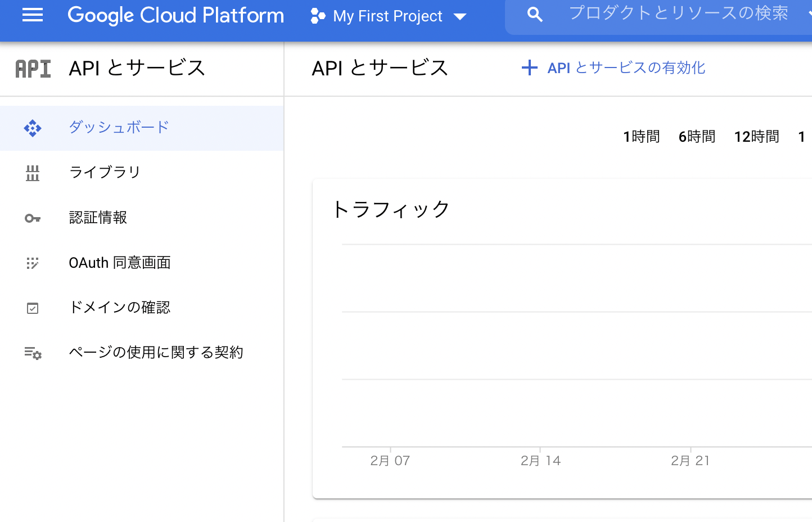Click the OAuth 同意画面 sidebar icon
The height and width of the screenshot is (522, 812).
coord(32,263)
